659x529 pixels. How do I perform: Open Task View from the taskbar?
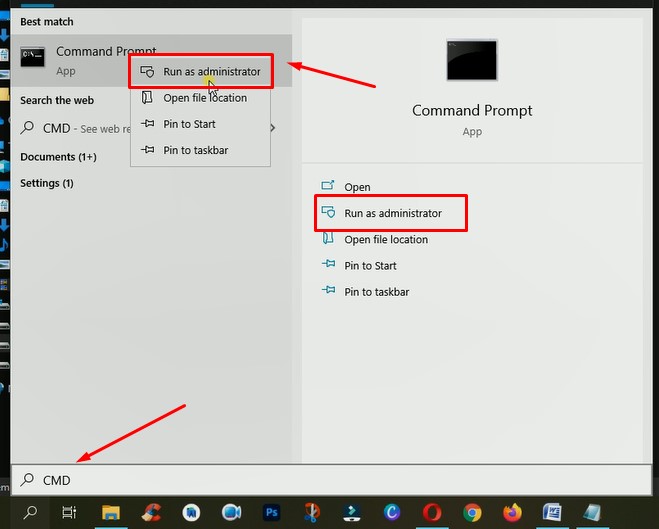(x=69, y=512)
